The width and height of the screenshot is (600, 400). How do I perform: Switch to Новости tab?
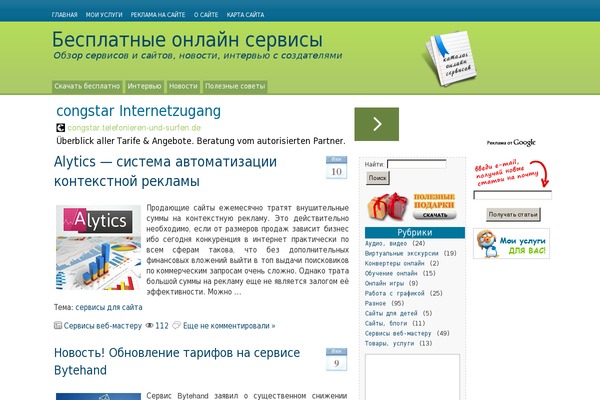tap(183, 87)
